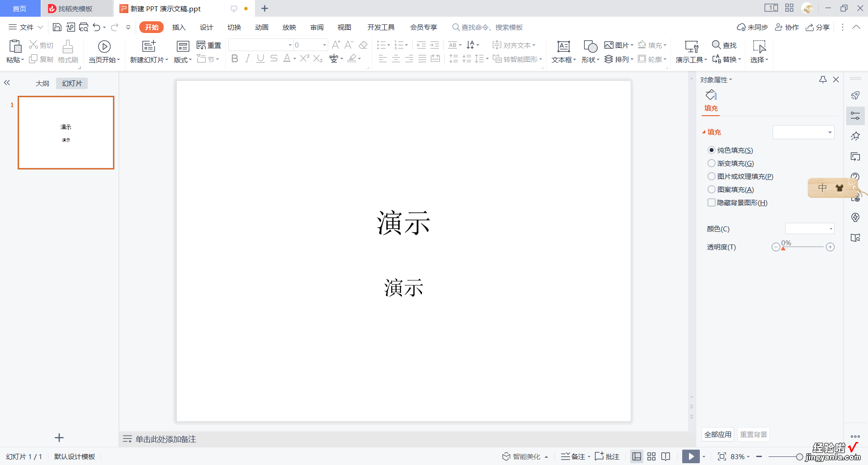
Task: Toggle Strikethrough formatting
Action: pos(274,58)
